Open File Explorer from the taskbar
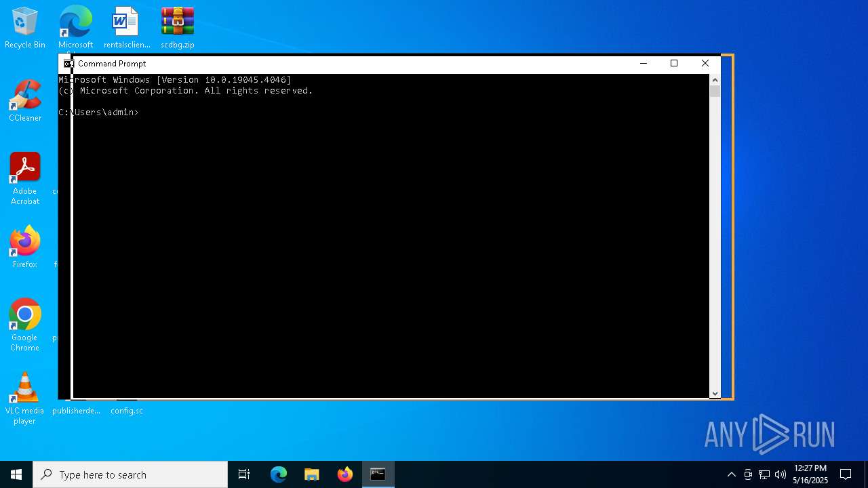Viewport: 868px width, 488px height. (x=312, y=474)
